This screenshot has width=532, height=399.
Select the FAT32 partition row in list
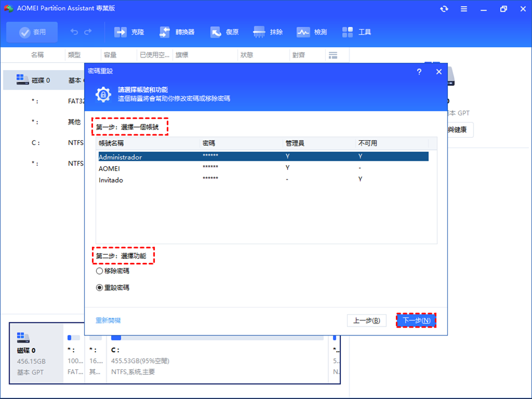[44, 101]
